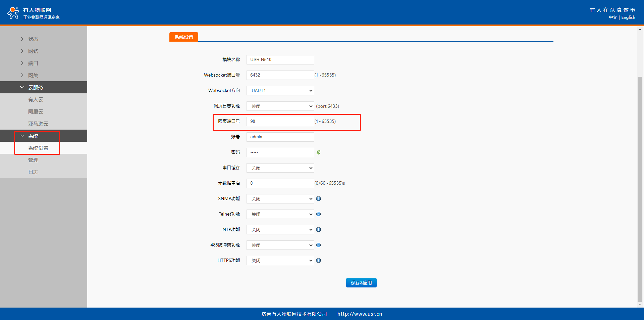Screen dimensions: 644x320
Task: Collapse the 云服务 sidebar section
Action: [x=35, y=88]
